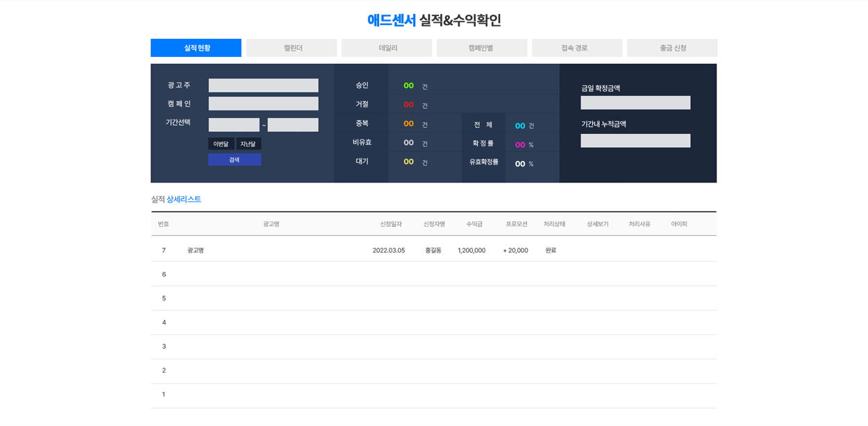Click the blue 검색 button

tap(235, 160)
